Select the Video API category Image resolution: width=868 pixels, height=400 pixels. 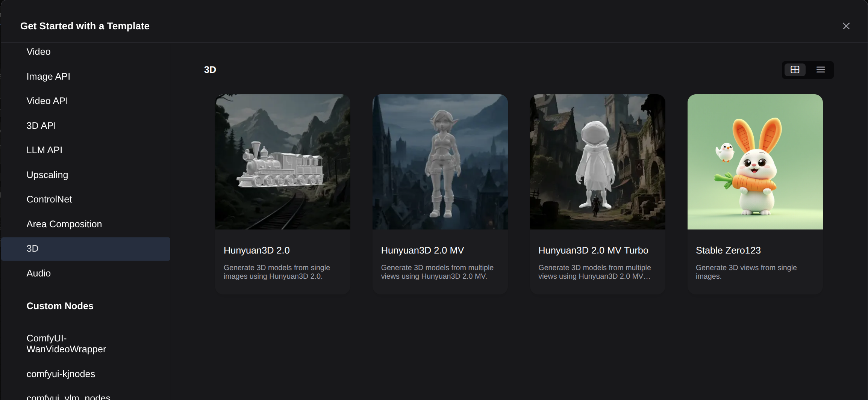[86, 101]
